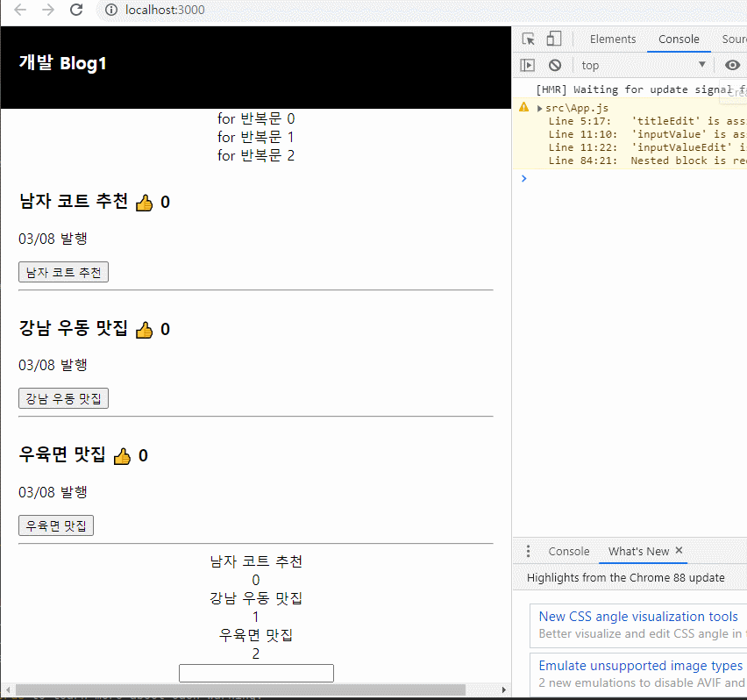Click the scrollbar left arrow
Screen dimensions: 747x700
tap(8, 689)
